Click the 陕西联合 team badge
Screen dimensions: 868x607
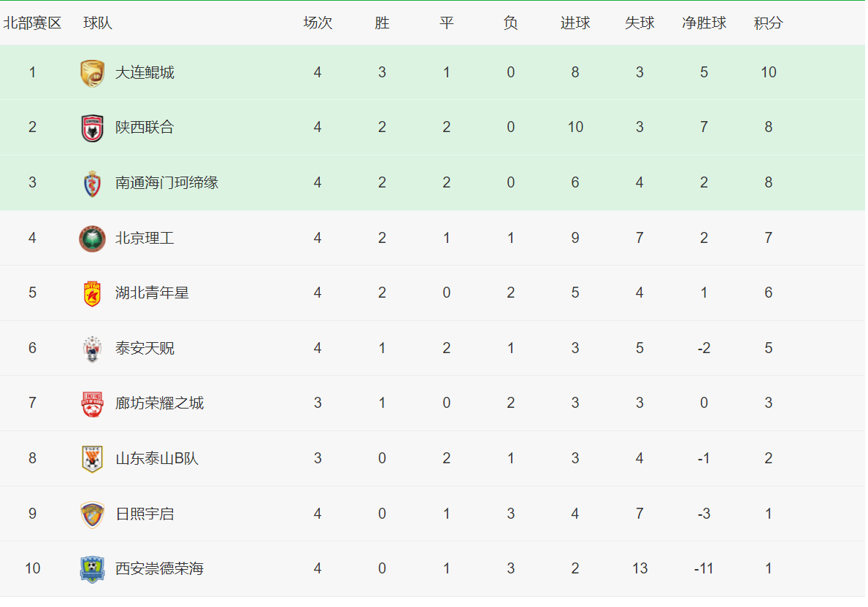click(x=93, y=128)
